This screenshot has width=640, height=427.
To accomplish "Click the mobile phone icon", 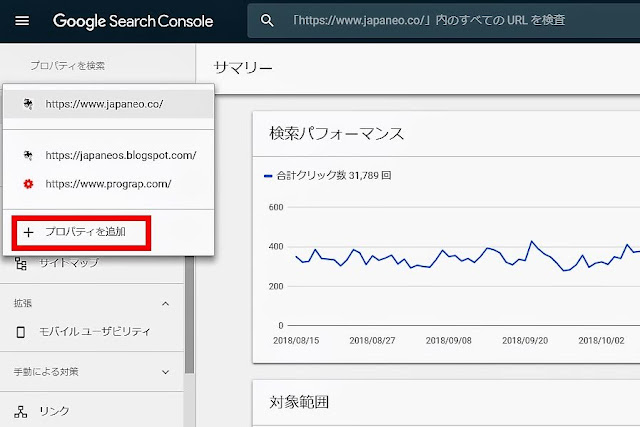I will (20, 332).
